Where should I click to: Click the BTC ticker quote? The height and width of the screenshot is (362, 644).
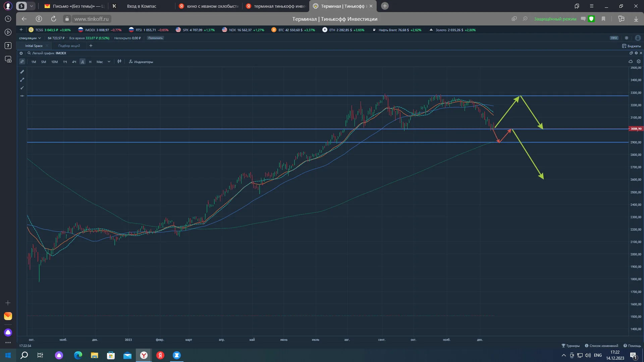point(293,30)
